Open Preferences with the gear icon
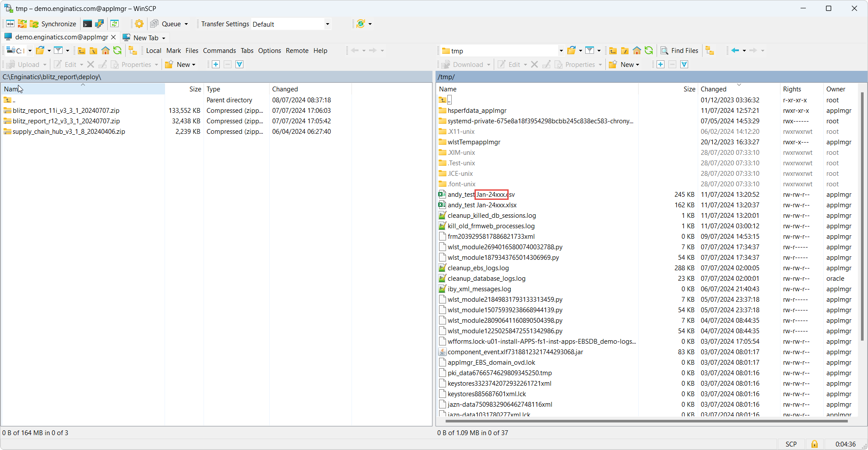Image resolution: width=868 pixels, height=450 pixels. pyautogui.click(x=139, y=24)
